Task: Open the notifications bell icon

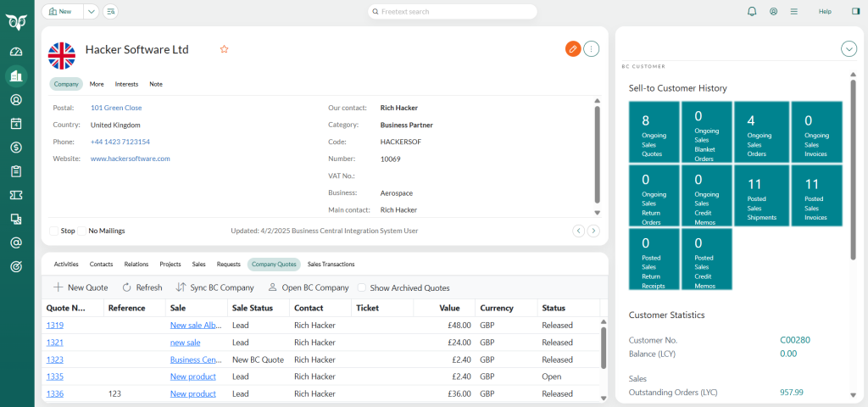Action: tap(752, 11)
